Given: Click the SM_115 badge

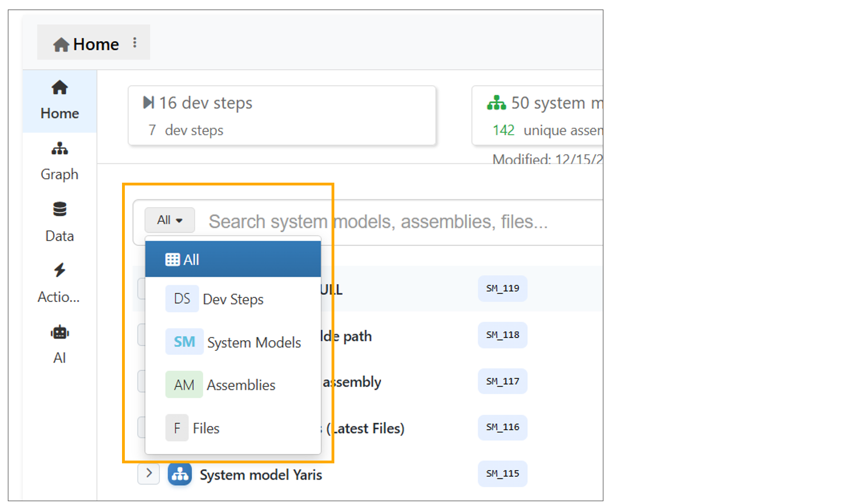Looking at the screenshot, I should pos(503,473).
